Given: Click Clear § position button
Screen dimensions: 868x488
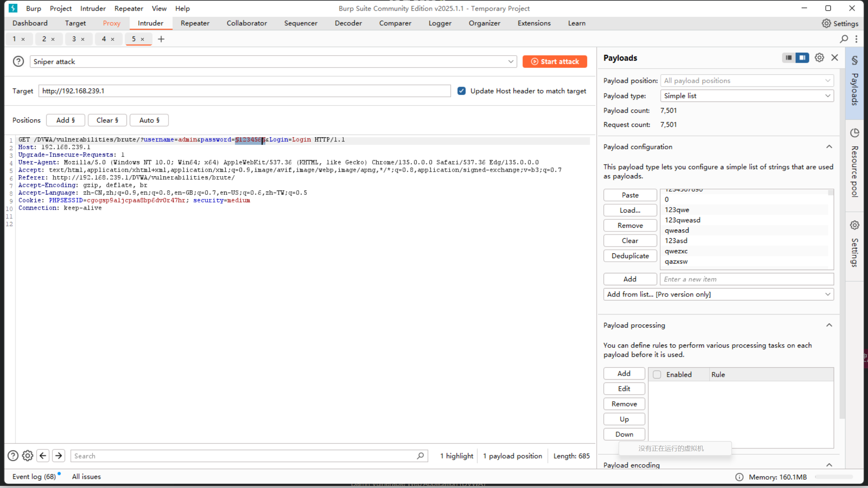Looking at the screenshot, I should [107, 120].
